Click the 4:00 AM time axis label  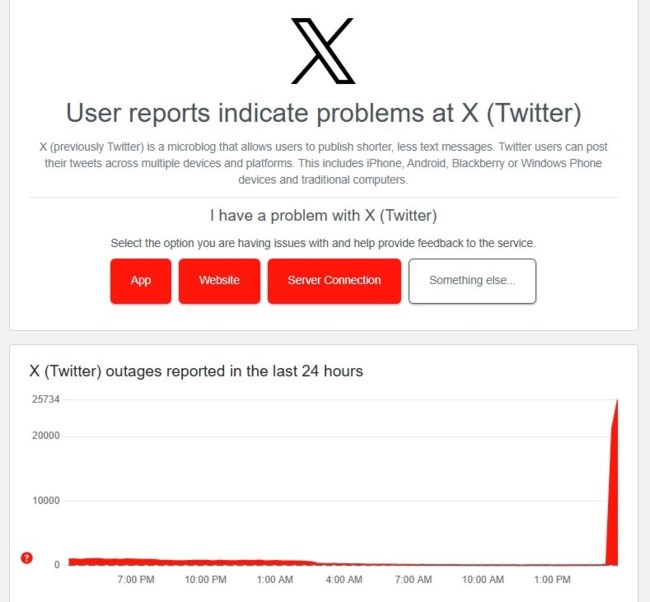click(344, 580)
